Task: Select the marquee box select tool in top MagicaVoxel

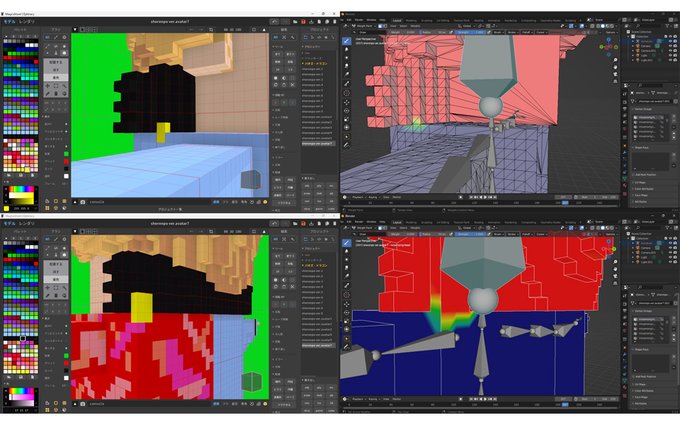Action: [56, 86]
